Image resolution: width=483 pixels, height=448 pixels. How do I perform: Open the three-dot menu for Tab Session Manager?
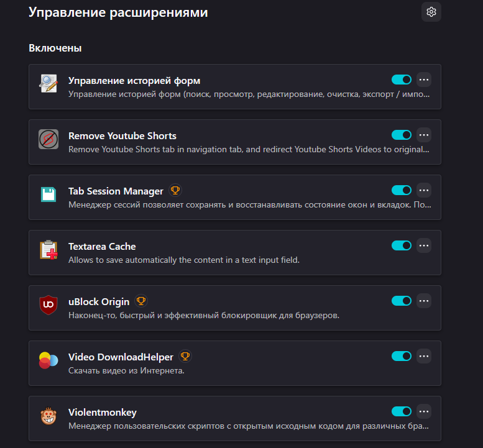tap(424, 190)
